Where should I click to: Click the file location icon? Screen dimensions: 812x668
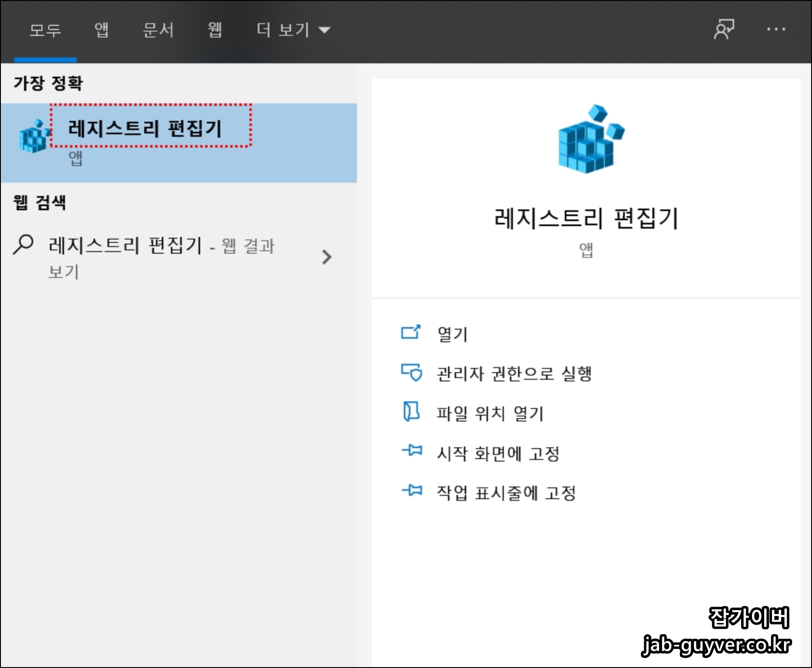pyautogui.click(x=411, y=411)
